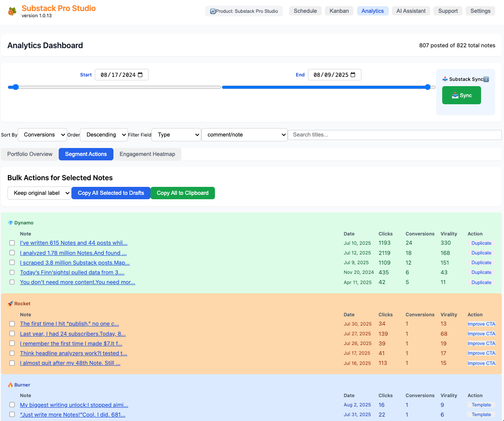Open the Support page

point(448,11)
